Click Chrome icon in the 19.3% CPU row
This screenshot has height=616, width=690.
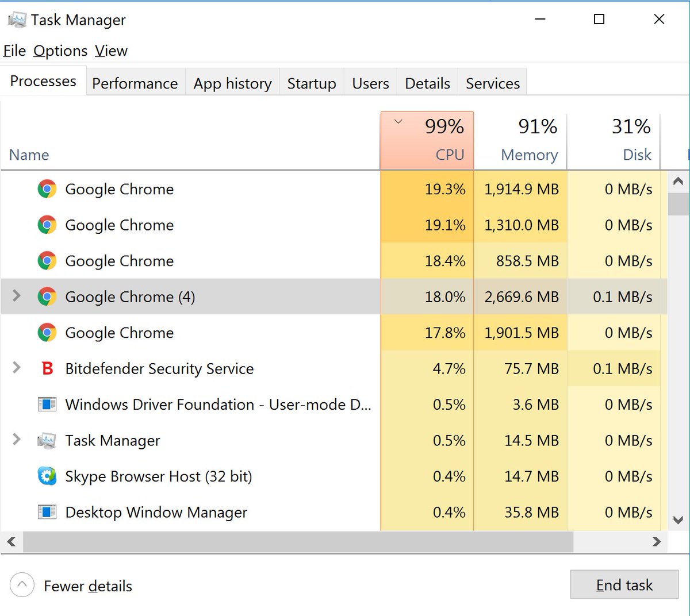pyautogui.click(x=47, y=189)
